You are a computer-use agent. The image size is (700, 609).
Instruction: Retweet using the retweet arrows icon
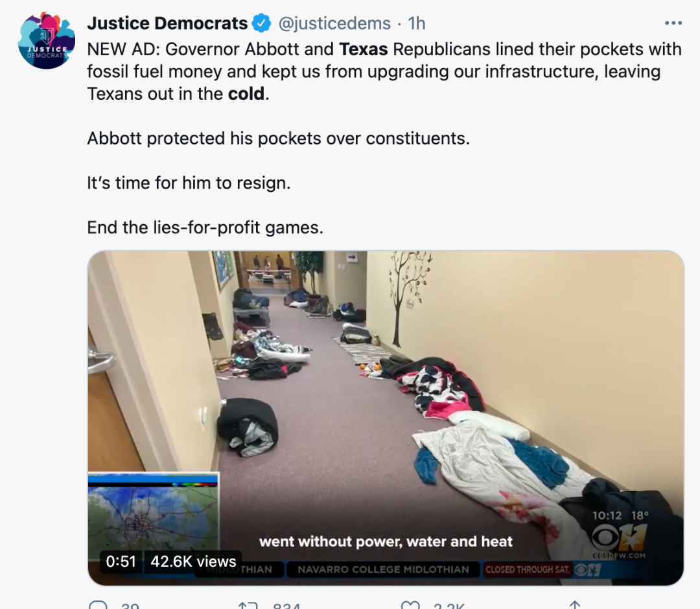[248, 605]
